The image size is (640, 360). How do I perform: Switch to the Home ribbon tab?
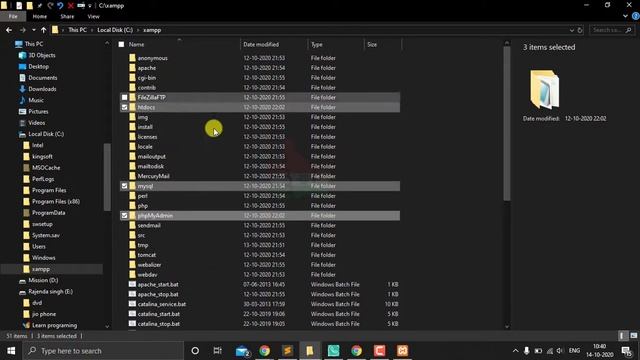[40, 16]
